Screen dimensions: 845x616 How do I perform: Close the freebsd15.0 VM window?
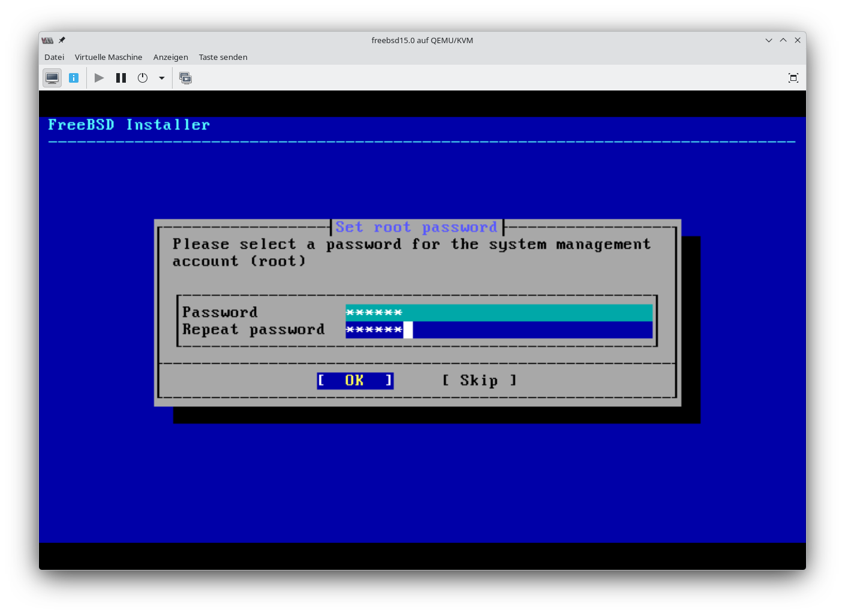coord(798,40)
